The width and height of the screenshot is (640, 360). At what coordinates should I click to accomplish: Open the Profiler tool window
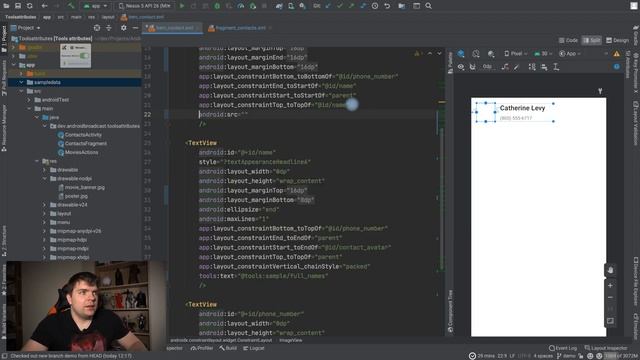(x=202, y=348)
